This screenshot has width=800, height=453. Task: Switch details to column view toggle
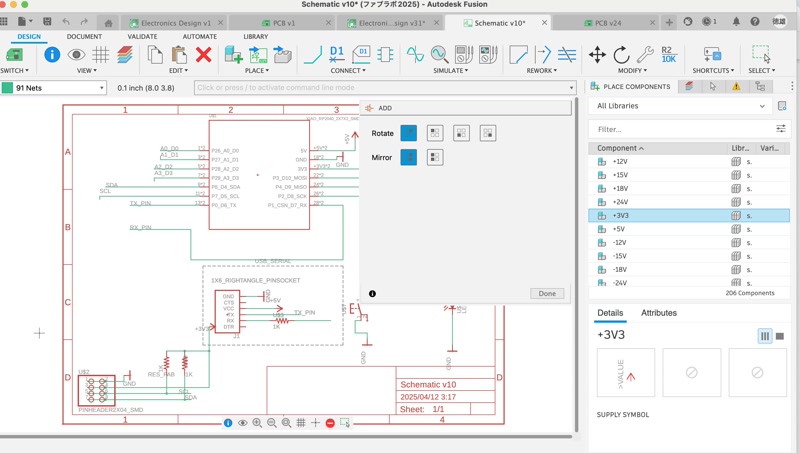(x=765, y=336)
